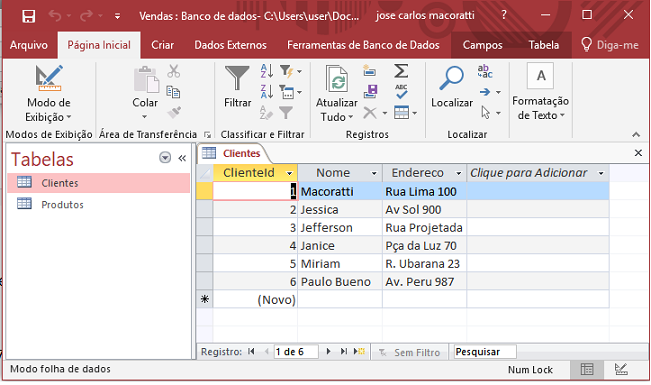The width and height of the screenshot is (651, 385).
Task: Run the ABC spelling check icon
Action: point(401,91)
